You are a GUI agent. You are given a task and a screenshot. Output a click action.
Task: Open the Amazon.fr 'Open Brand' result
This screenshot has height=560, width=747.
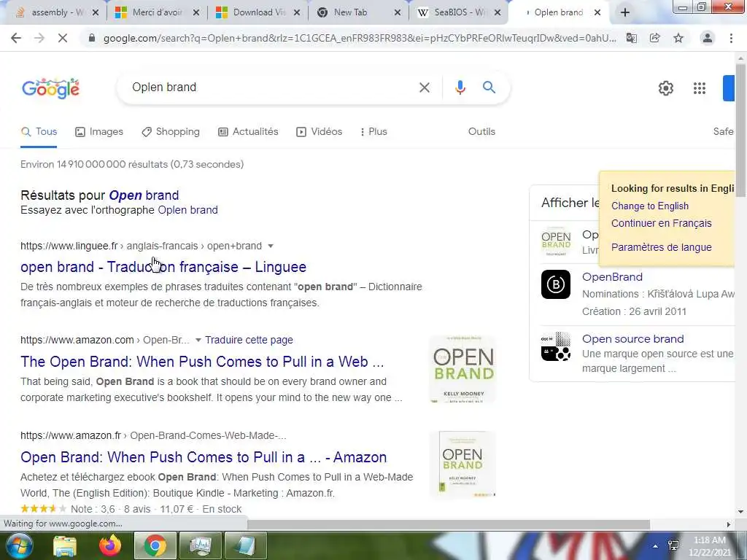pos(204,457)
